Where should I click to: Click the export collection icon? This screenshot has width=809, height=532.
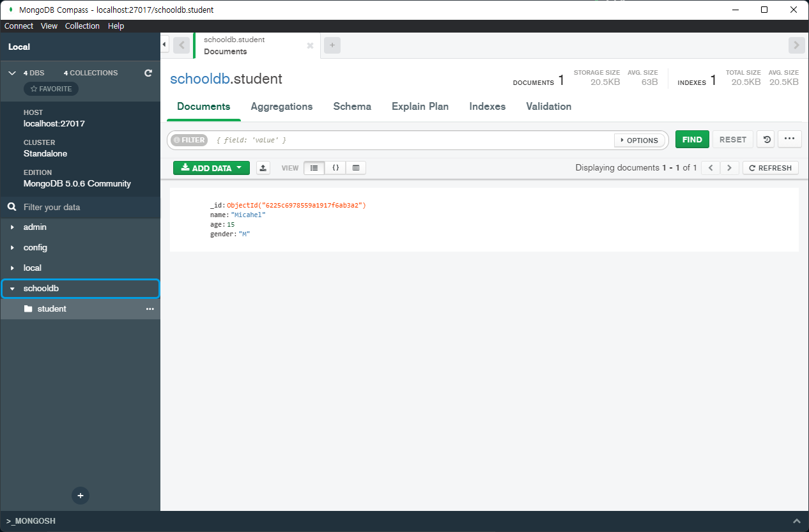263,167
